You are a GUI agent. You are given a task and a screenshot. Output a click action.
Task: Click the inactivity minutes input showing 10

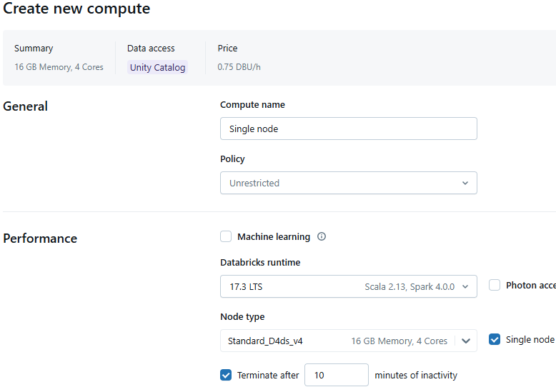pyautogui.click(x=336, y=376)
